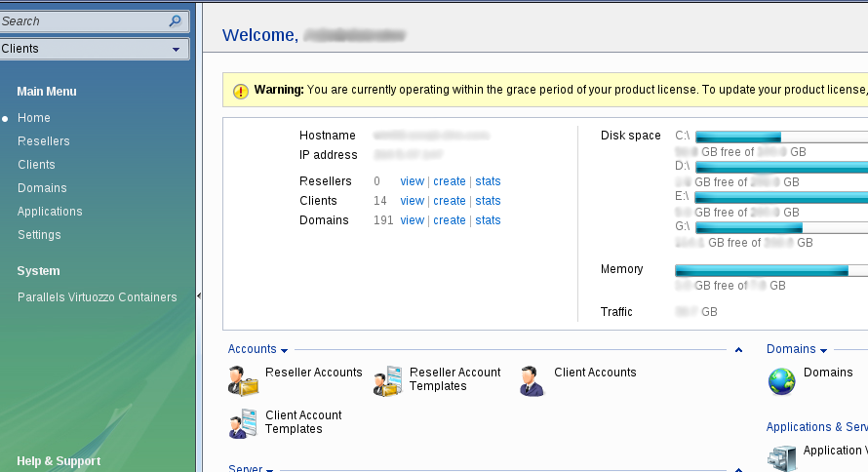Click the Clients count 14

(x=379, y=201)
